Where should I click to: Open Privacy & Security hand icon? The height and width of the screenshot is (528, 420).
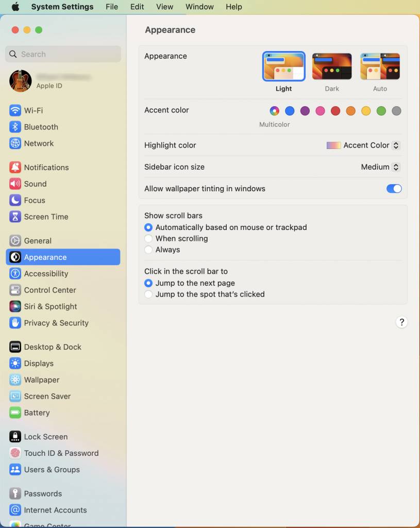pyautogui.click(x=15, y=323)
